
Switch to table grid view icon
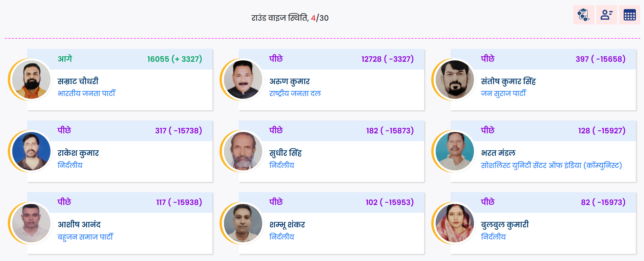click(x=629, y=15)
